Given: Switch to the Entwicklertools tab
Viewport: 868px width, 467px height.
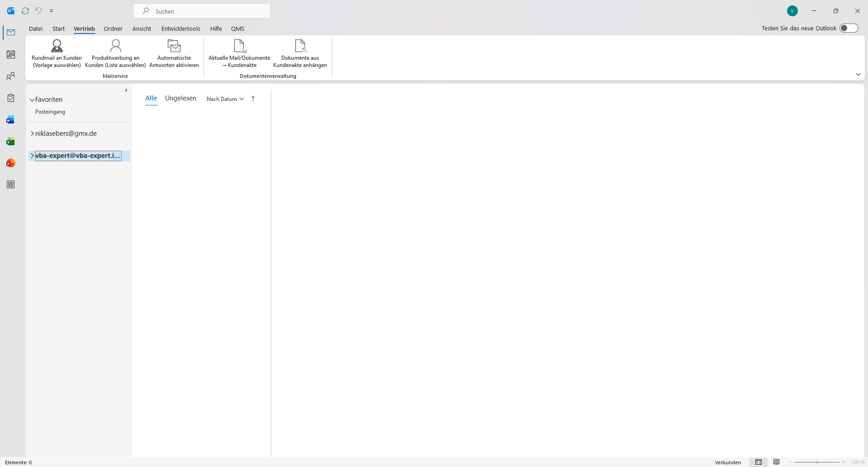Looking at the screenshot, I should (x=181, y=29).
